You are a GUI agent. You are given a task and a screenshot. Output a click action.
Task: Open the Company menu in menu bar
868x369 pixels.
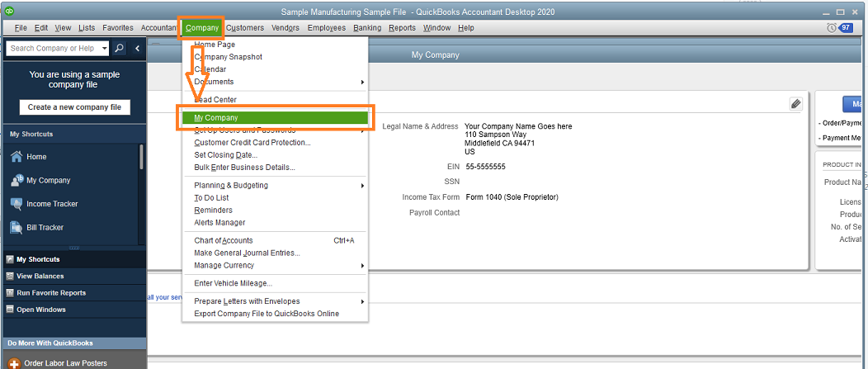click(202, 28)
